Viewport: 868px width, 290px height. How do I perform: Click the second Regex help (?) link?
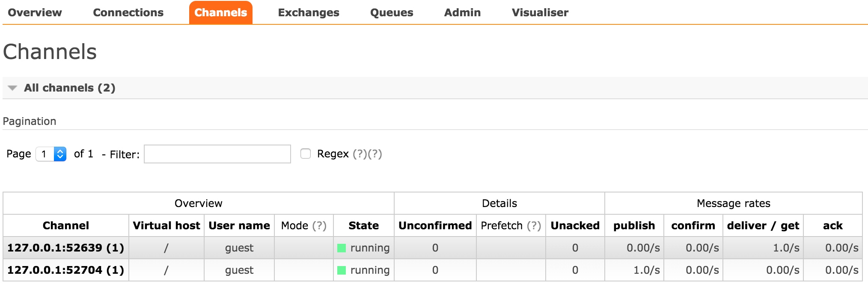pyautogui.click(x=375, y=154)
